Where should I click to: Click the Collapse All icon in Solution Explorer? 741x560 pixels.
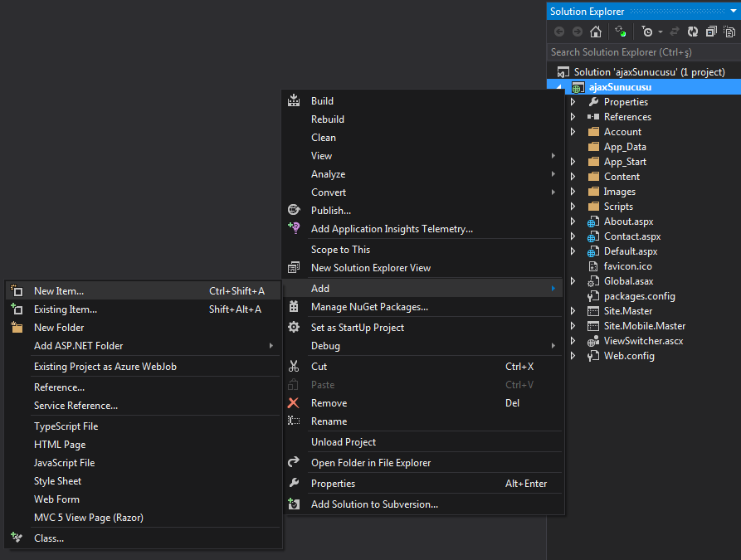(711, 32)
